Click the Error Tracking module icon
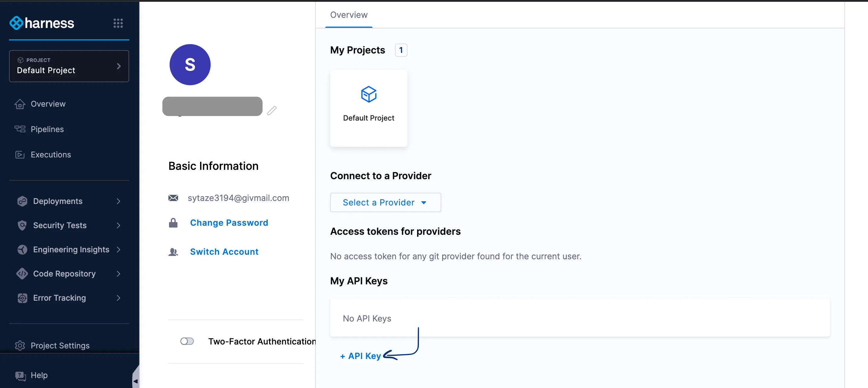Image resolution: width=868 pixels, height=388 pixels. coord(22,298)
